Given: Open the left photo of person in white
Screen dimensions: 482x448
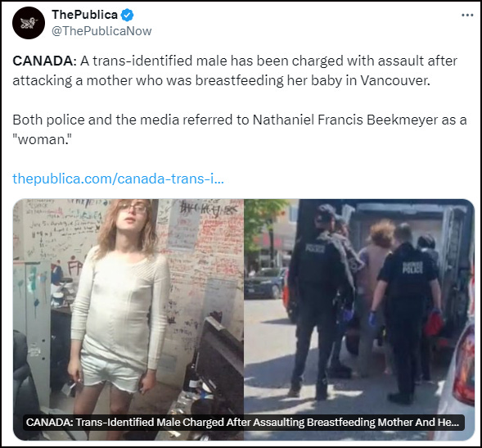Looking at the screenshot, I should (x=128, y=319).
